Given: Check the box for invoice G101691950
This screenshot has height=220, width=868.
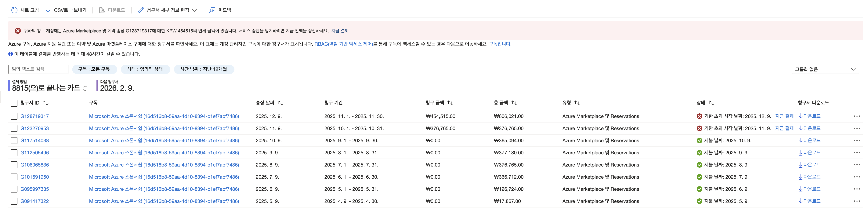Looking at the screenshot, I should click(x=14, y=177).
